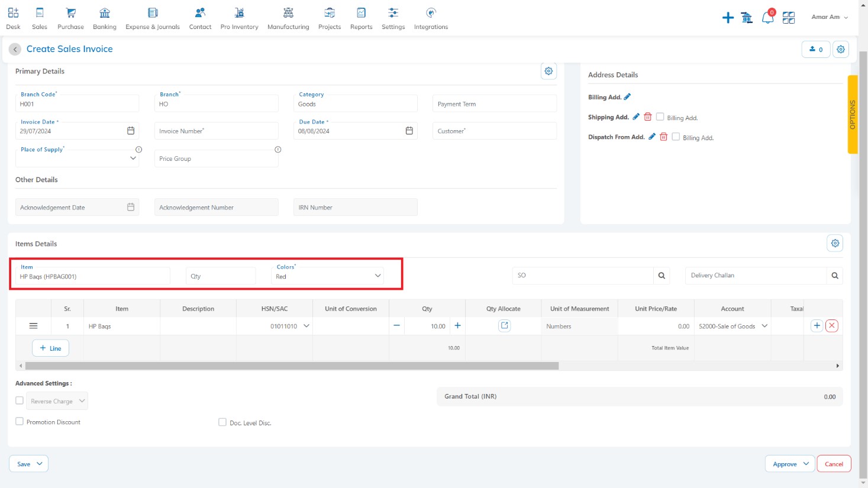Click the items table horizontal scrollbar
The height and width of the screenshot is (488, 868).
(292, 366)
